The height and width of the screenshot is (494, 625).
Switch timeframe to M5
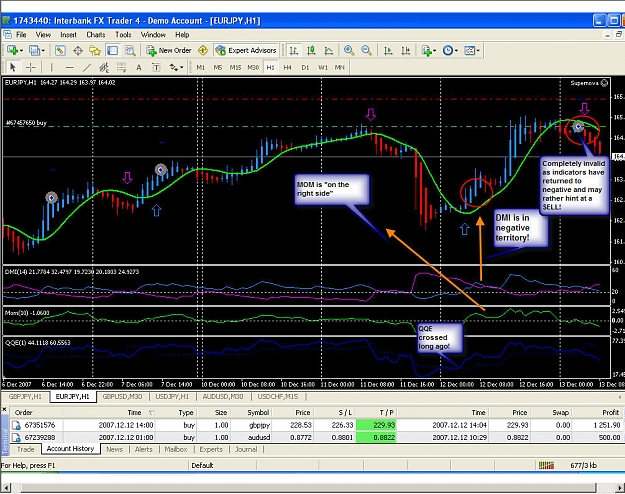[x=218, y=67]
